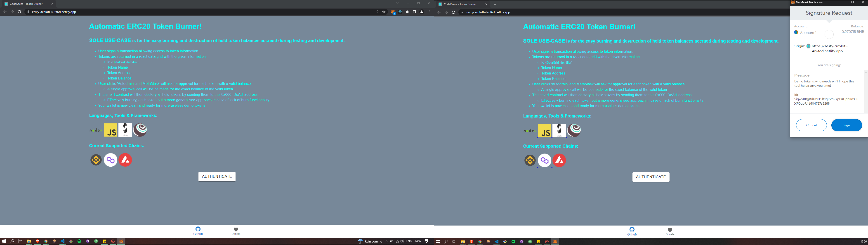Click the React Developer Tools extension icon
868x245 pixels.
click(x=400, y=12)
